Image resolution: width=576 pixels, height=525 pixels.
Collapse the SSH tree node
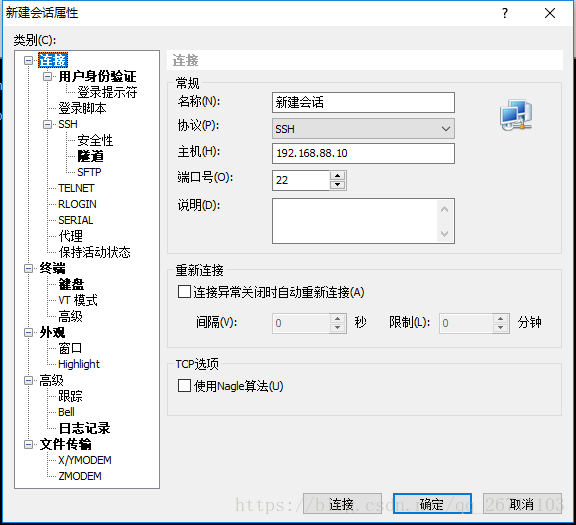47,124
